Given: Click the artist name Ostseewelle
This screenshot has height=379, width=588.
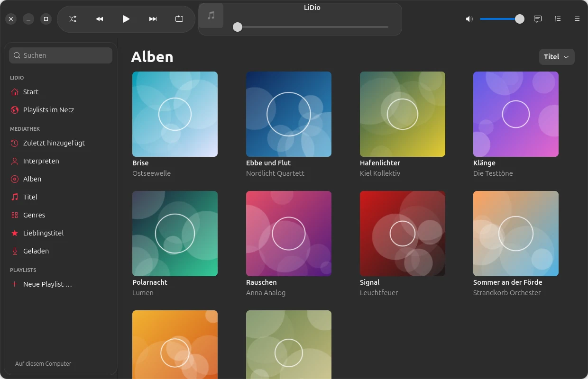Looking at the screenshot, I should pos(151,173).
